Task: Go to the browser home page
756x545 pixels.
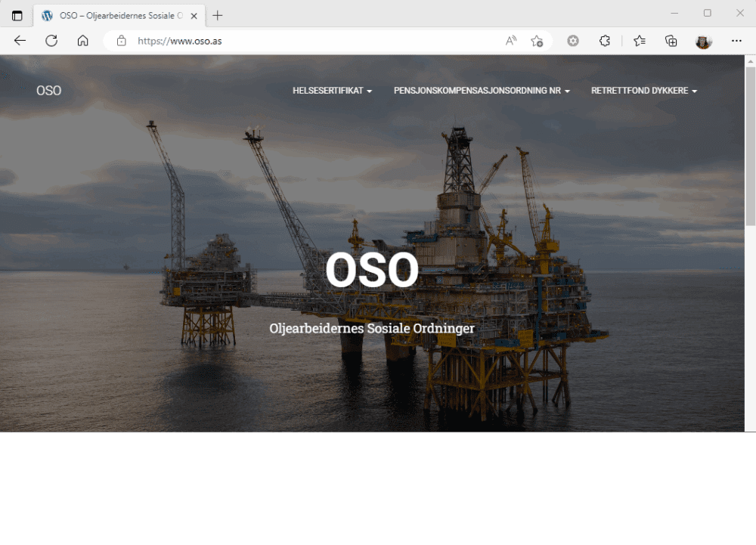Action: point(83,41)
